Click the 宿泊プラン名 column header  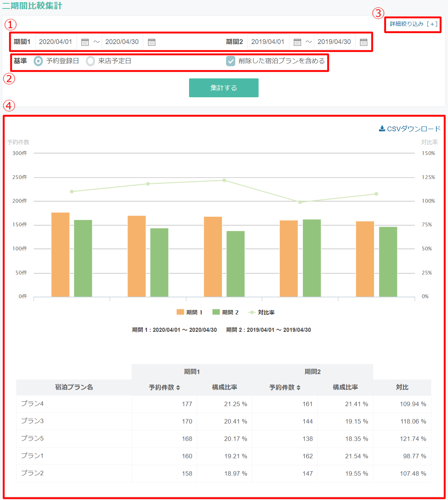coord(74,387)
